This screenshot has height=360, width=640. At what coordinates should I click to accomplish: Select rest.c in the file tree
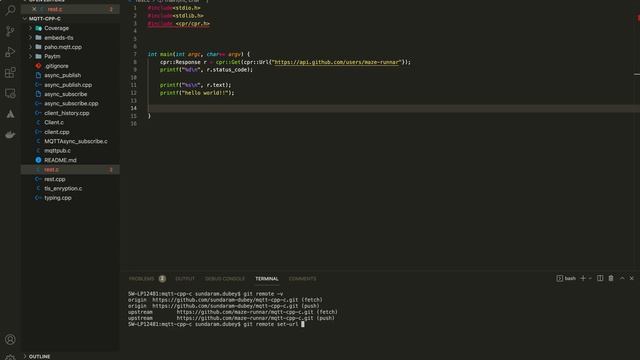(70, 169)
